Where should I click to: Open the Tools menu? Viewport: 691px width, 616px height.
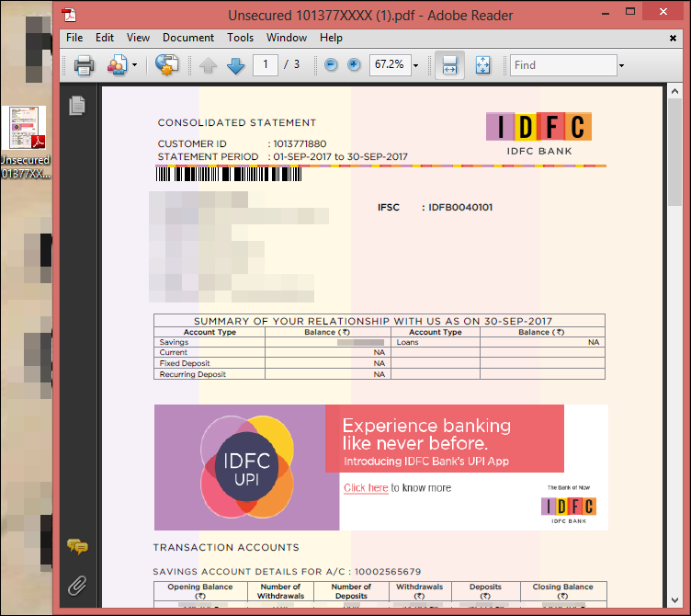tap(240, 38)
